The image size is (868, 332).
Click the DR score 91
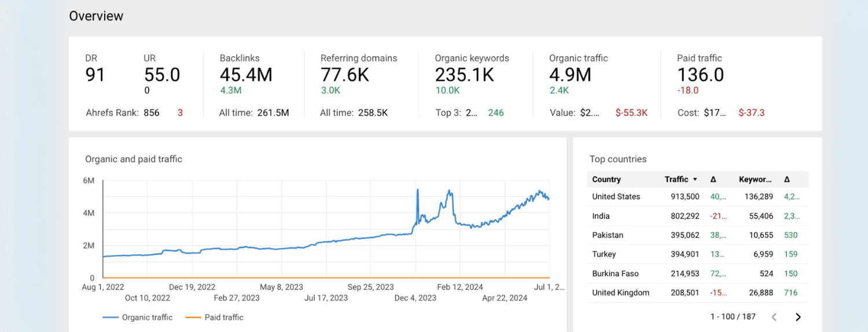[x=95, y=75]
